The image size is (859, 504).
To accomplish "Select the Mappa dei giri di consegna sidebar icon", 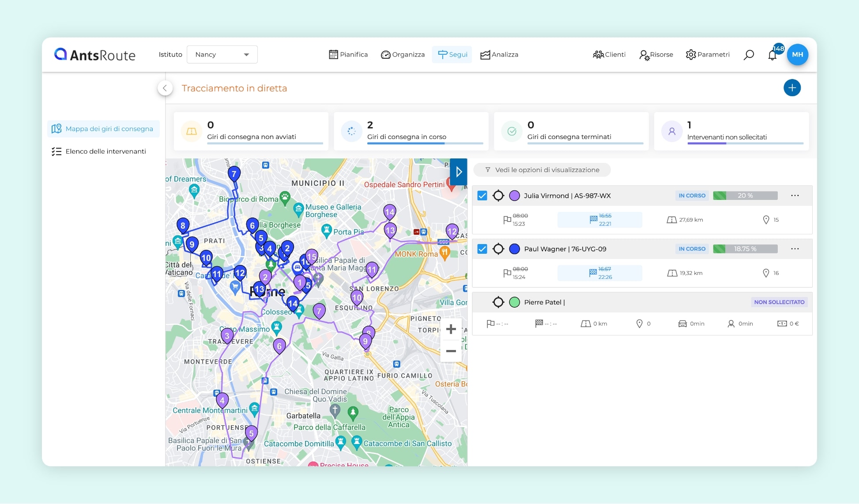I will [x=57, y=128].
